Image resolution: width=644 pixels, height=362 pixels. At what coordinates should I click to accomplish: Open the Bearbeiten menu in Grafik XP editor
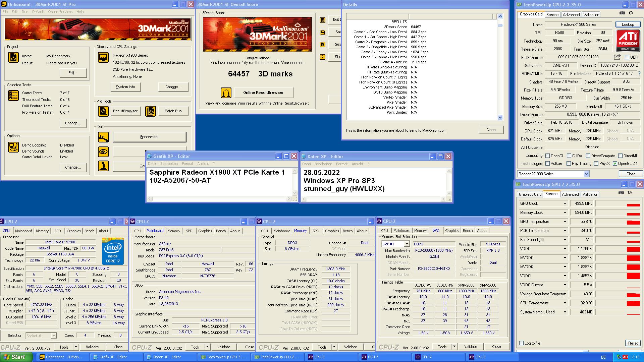pos(169,164)
